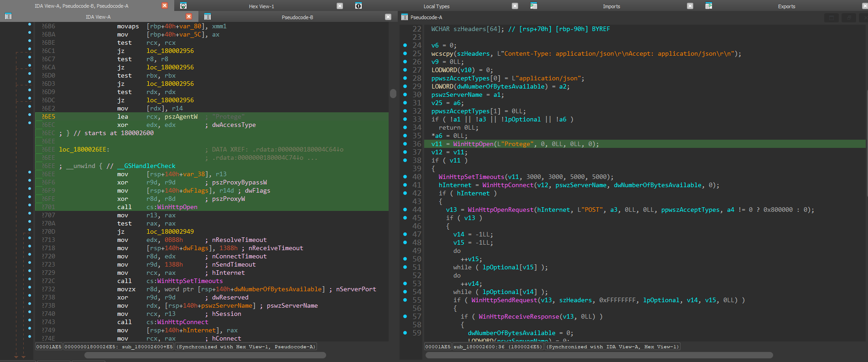Click loc_180002956 on the 26C1 jz row

coord(170,51)
